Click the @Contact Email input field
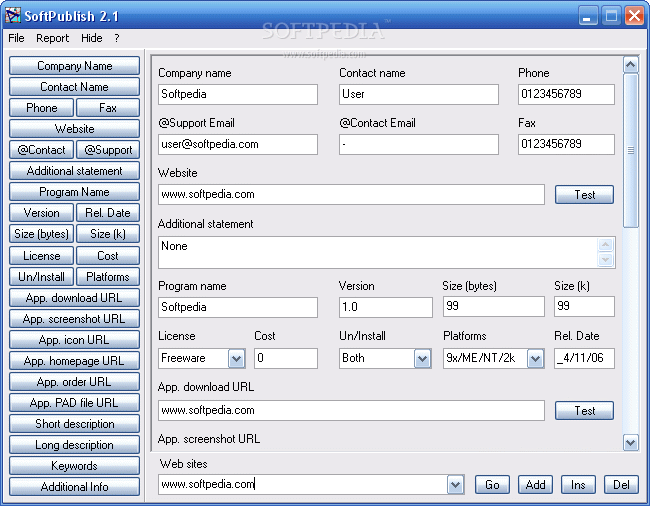This screenshot has width=650, height=506. pos(419,144)
